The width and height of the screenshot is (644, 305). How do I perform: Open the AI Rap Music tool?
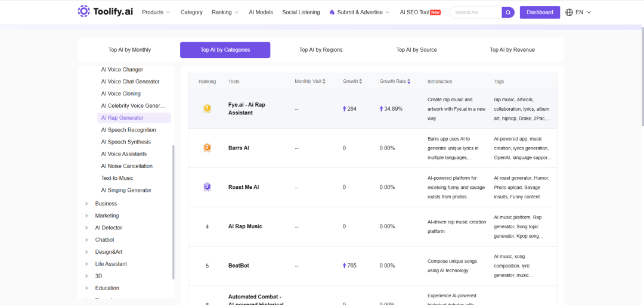[245, 226]
